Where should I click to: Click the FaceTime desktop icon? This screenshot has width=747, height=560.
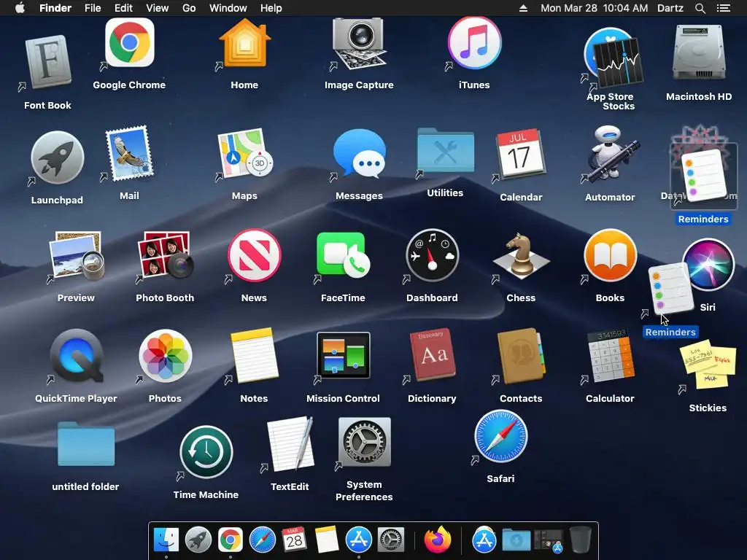click(x=343, y=255)
